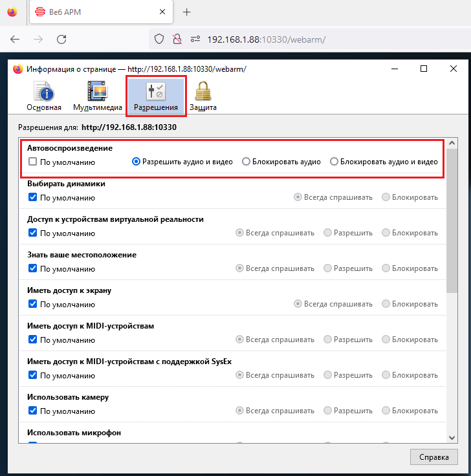Uncheck default for Иметь доступ к экрану
471x476 pixels.
(32, 304)
